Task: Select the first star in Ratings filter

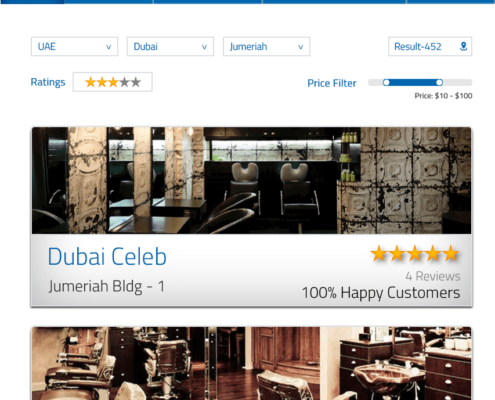Action: point(91,82)
